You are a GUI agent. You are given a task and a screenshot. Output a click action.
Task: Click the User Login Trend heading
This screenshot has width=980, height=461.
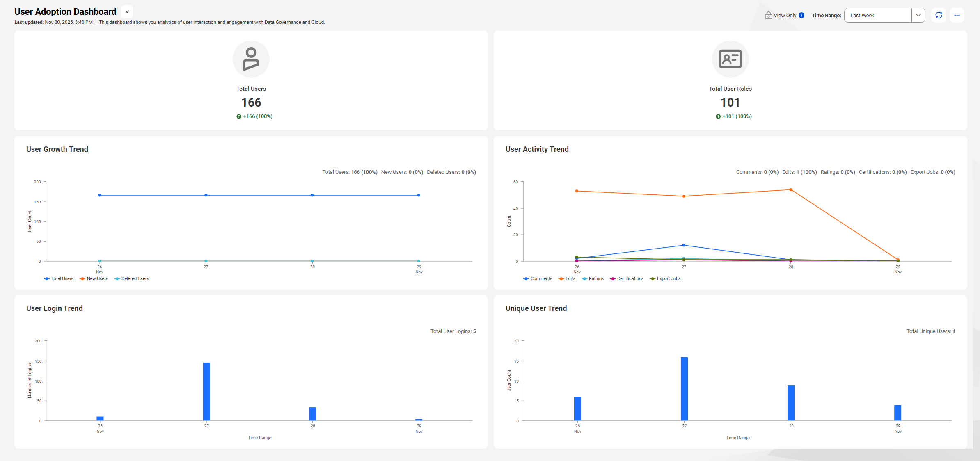pos(55,308)
